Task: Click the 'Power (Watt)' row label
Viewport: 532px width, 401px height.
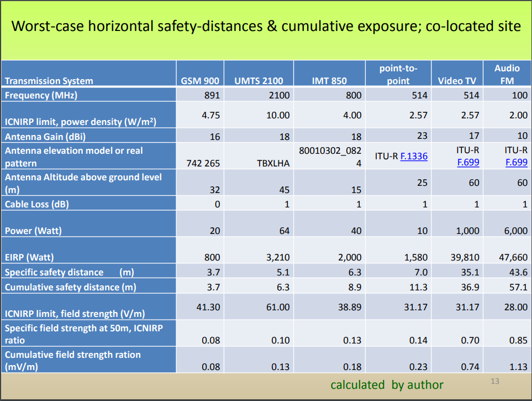Action: point(34,231)
